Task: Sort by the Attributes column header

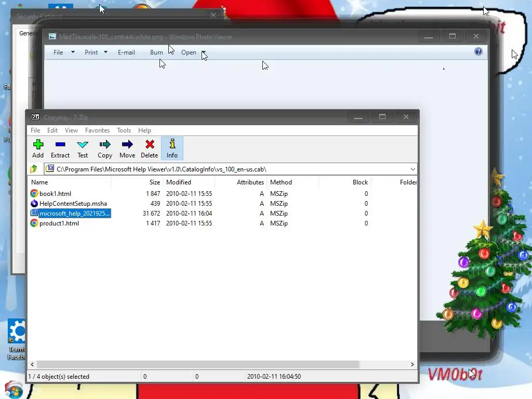Action: click(x=241, y=182)
